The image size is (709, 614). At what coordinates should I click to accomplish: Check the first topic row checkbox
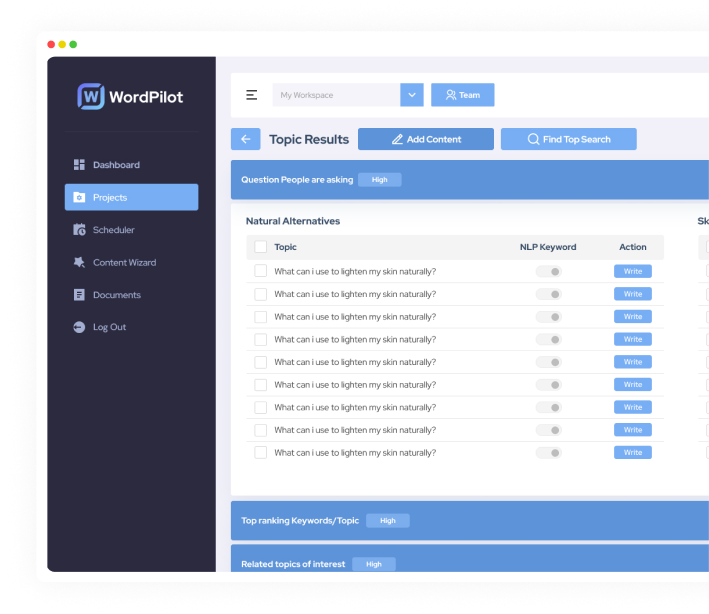coord(260,271)
